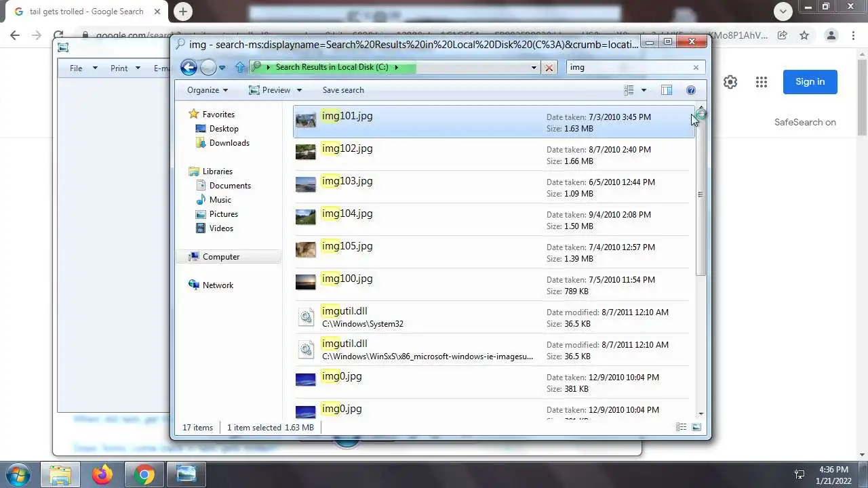
Task: Click the red stop button by address bar
Action: pyautogui.click(x=549, y=67)
